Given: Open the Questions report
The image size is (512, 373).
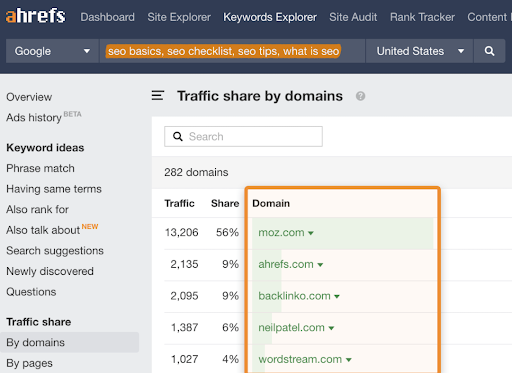Looking at the screenshot, I should pos(31,292).
